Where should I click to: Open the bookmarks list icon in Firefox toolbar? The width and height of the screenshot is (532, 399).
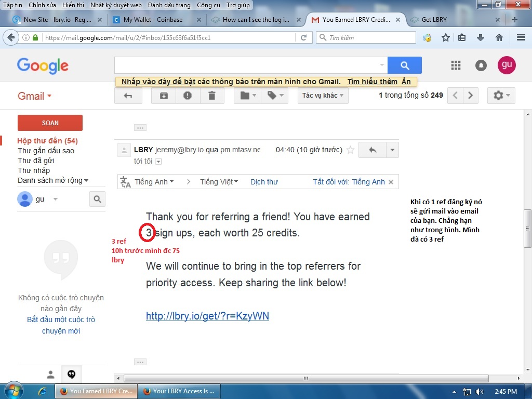click(x=462, y=37)
